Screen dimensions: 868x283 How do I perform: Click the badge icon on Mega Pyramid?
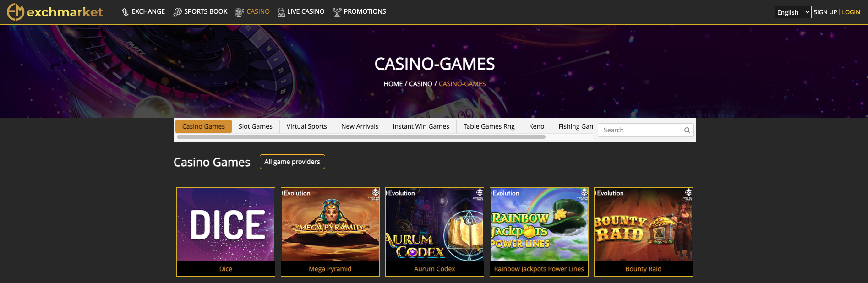[376, 192]
